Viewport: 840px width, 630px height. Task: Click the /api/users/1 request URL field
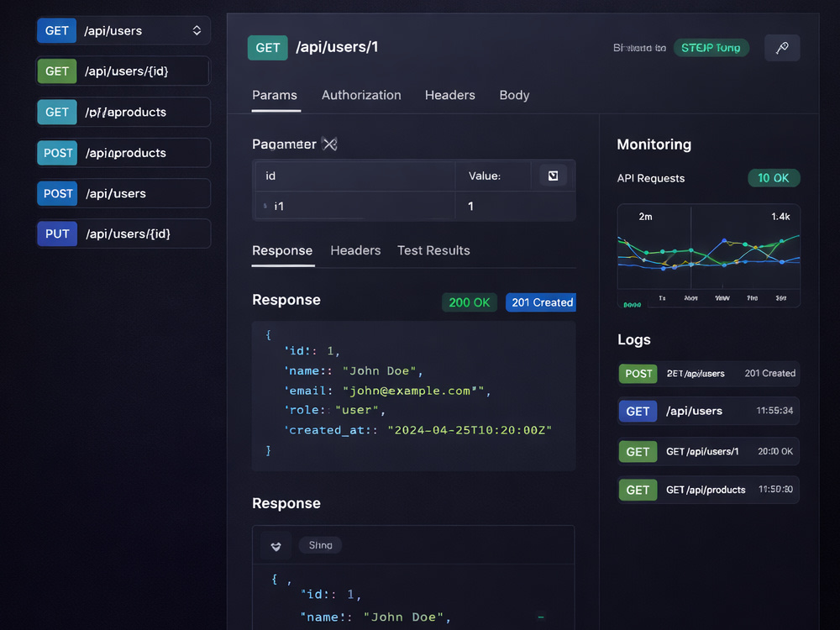(x=337, y=47)
